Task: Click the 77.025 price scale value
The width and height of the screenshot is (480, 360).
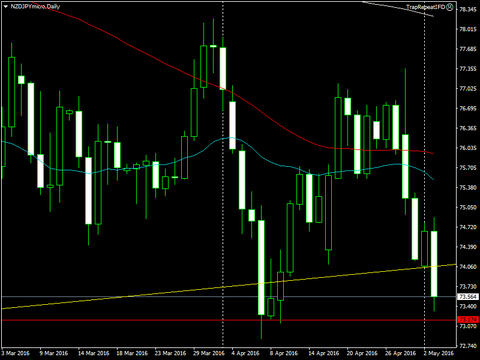Action: click(468, 89)
